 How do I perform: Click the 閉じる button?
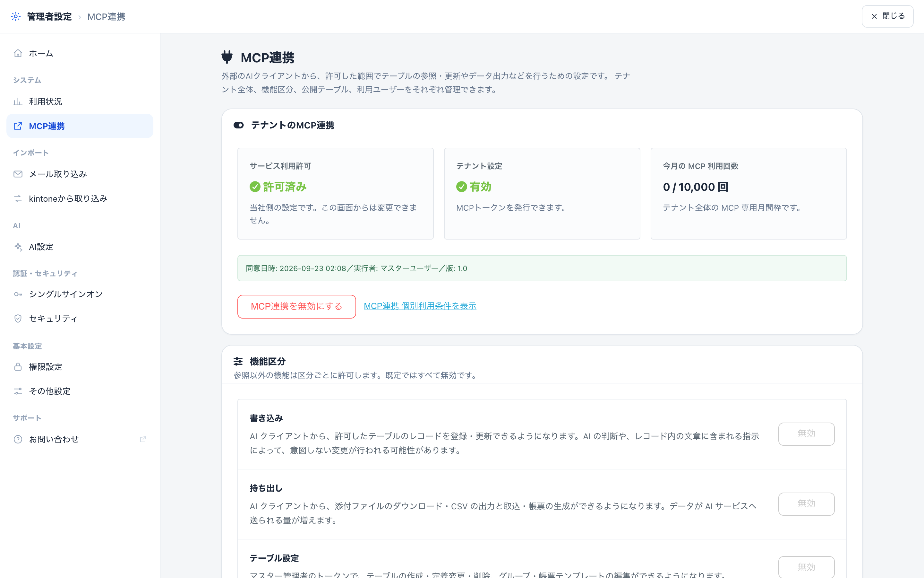pos(887,16)
